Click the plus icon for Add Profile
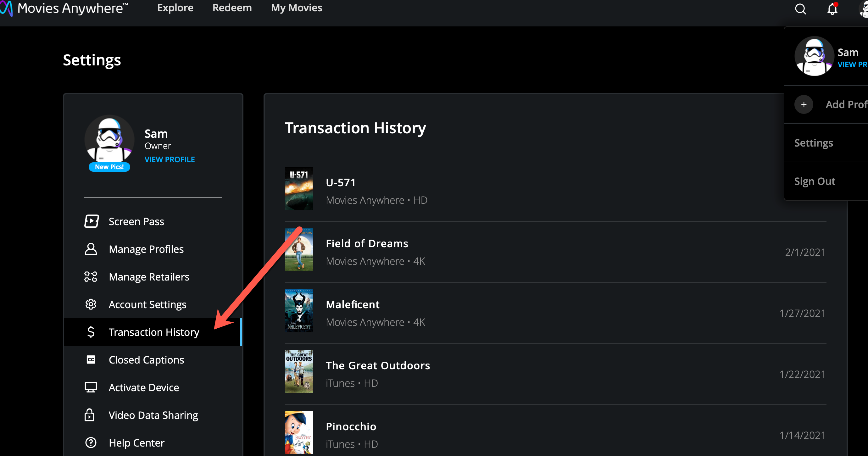Image resolution: width=868 pixels, height=456 pixels. (x=804, y=104)
